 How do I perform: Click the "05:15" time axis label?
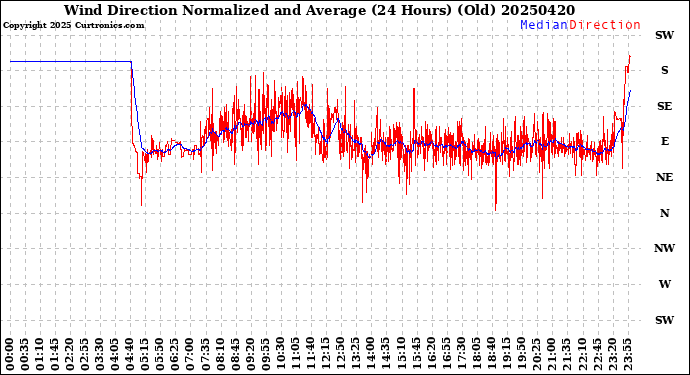click(145, 354)
